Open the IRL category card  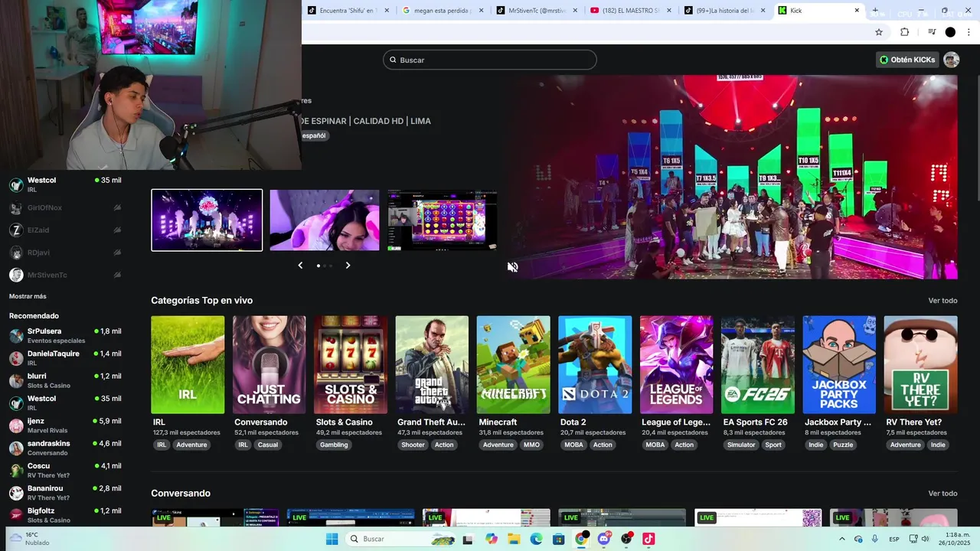[188, 365]
